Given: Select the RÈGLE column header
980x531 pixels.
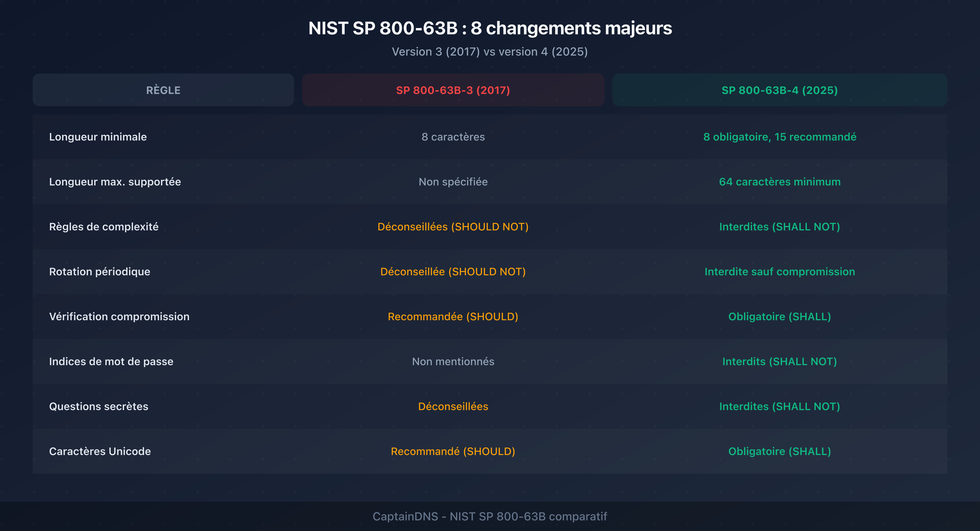Looking at the screenshot, I should (163, 90).
